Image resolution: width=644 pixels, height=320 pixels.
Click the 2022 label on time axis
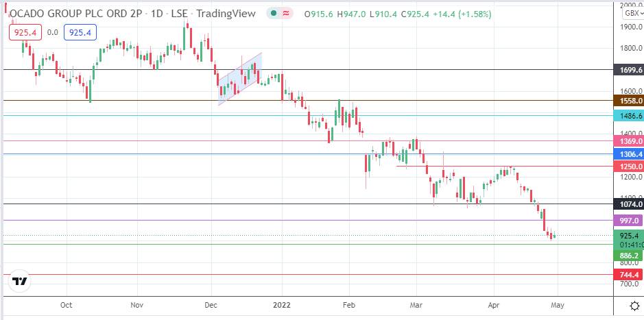[282, 305]
